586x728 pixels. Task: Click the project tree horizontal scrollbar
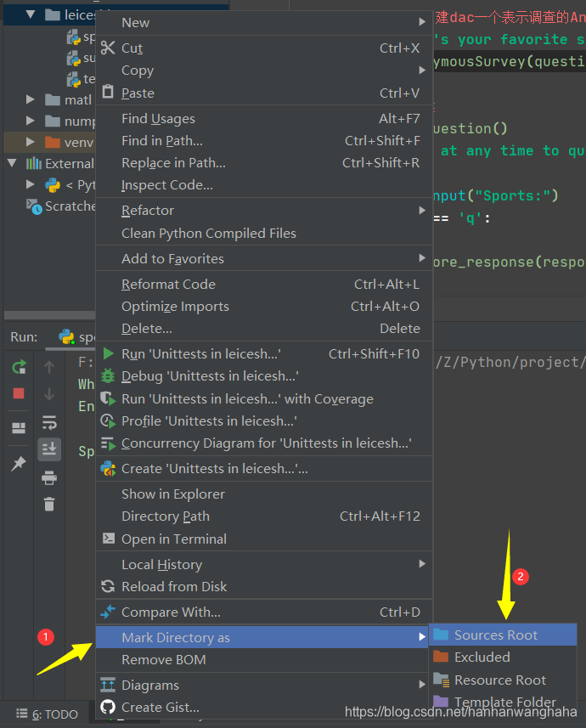[x=50, y=315]
